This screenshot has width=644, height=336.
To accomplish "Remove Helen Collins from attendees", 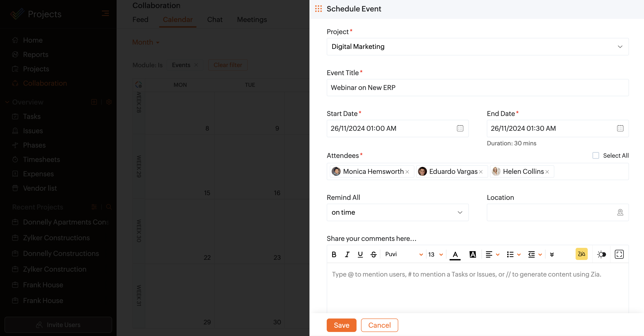I will point(547,172).
